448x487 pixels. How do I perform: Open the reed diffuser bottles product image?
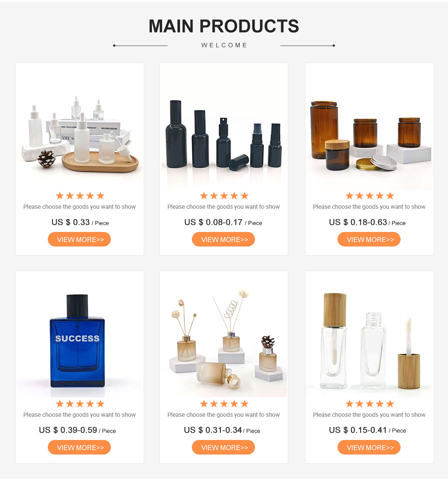coord(224,335)
